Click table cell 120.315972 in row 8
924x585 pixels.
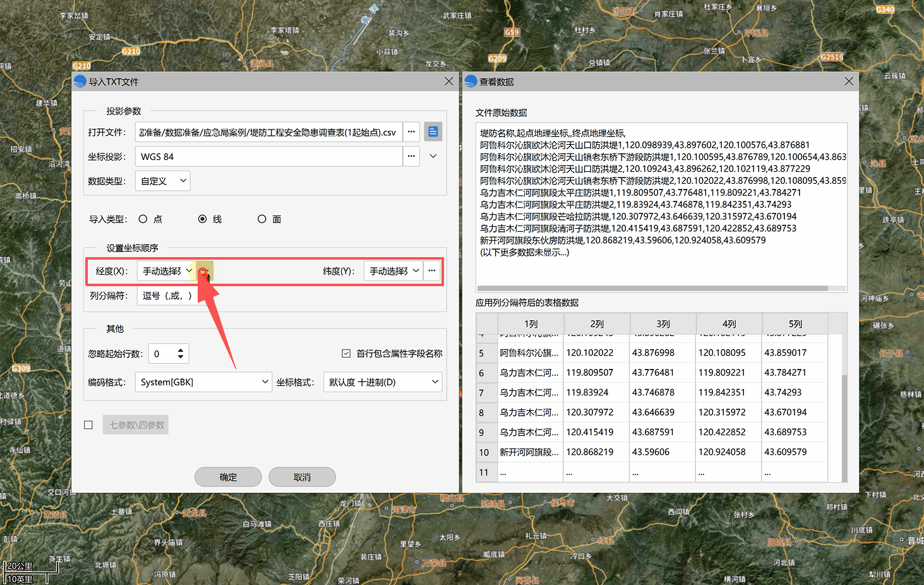point(729,413)
